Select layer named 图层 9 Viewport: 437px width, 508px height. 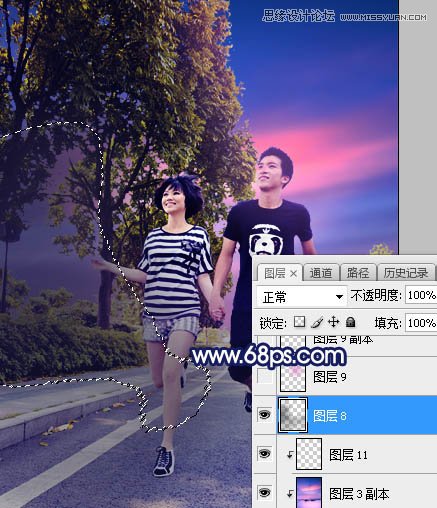(x=329, y=377)
